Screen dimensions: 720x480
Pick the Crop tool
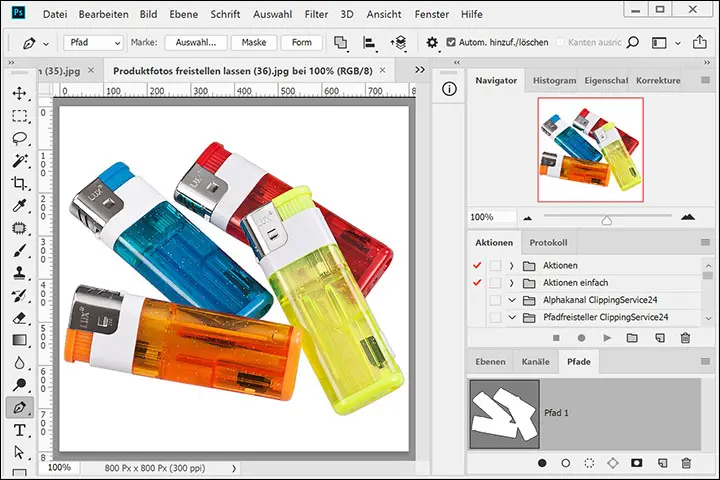tap(19, 184)
